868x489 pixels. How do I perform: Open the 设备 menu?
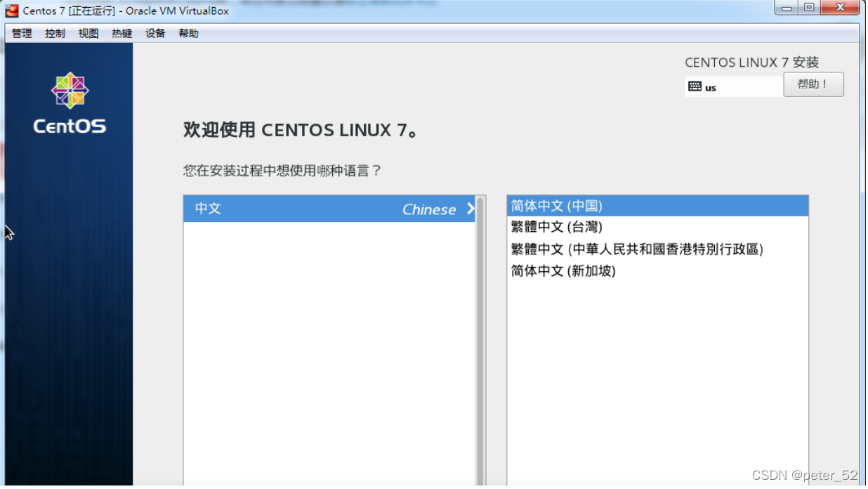click(x=155, y=33)
